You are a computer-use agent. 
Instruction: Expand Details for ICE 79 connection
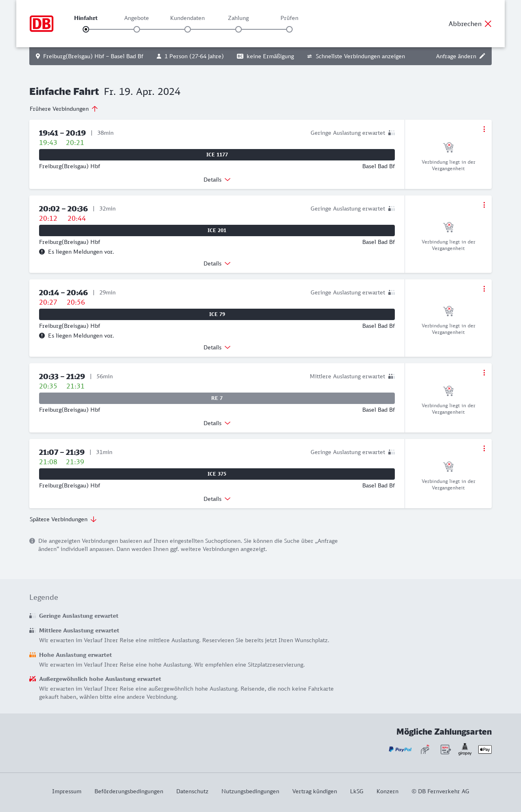217,347
